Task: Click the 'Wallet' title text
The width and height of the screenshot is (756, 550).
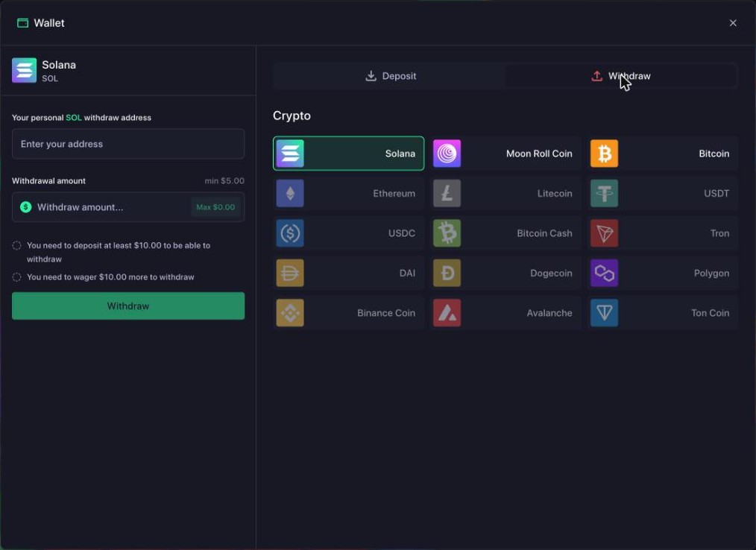Action: point(49,23)
